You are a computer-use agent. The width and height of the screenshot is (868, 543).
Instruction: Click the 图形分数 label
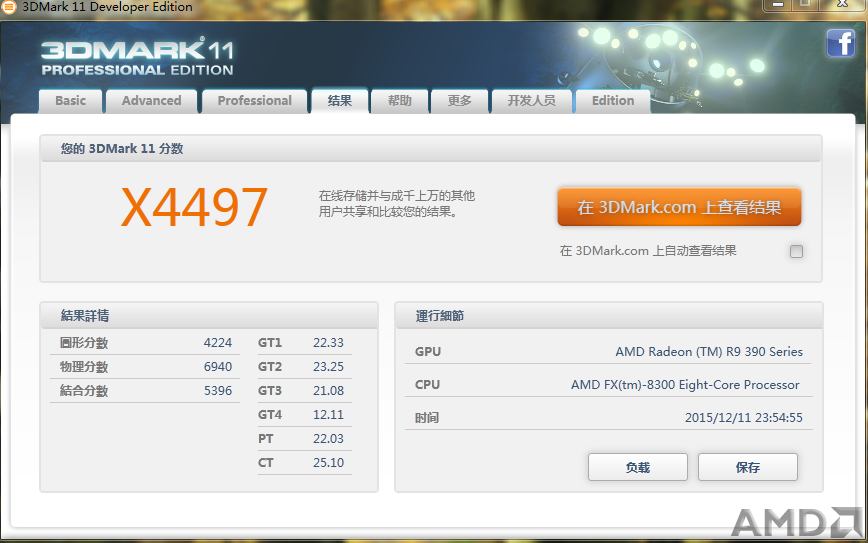pos(84,343)
